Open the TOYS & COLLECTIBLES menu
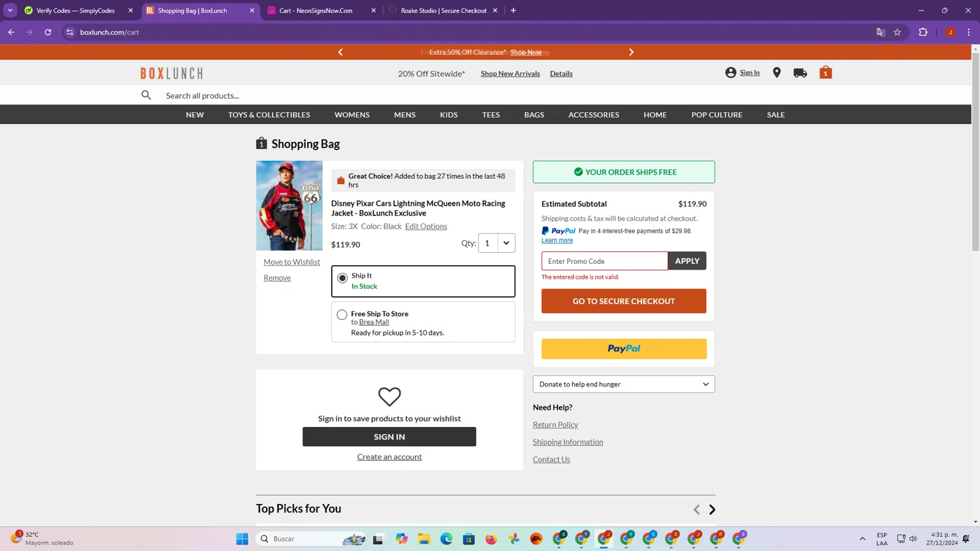The width and height of the screenshot is (980, 551). pos(269,115)
